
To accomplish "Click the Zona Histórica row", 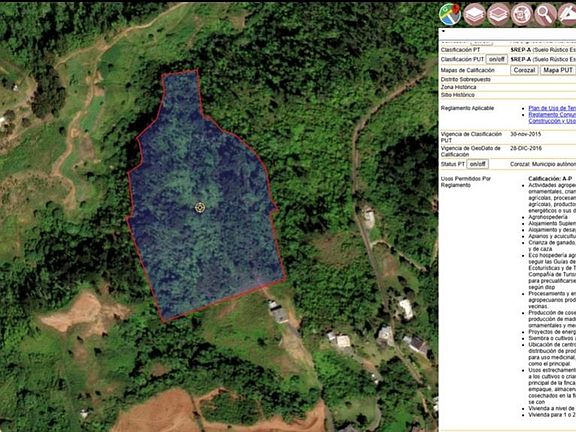I will (x=508, y=87).
